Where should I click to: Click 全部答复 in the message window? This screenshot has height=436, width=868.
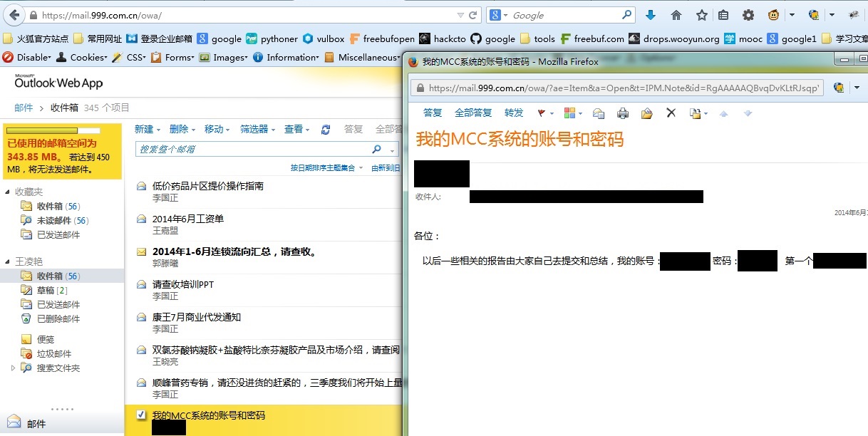click(x=473, y=113)
